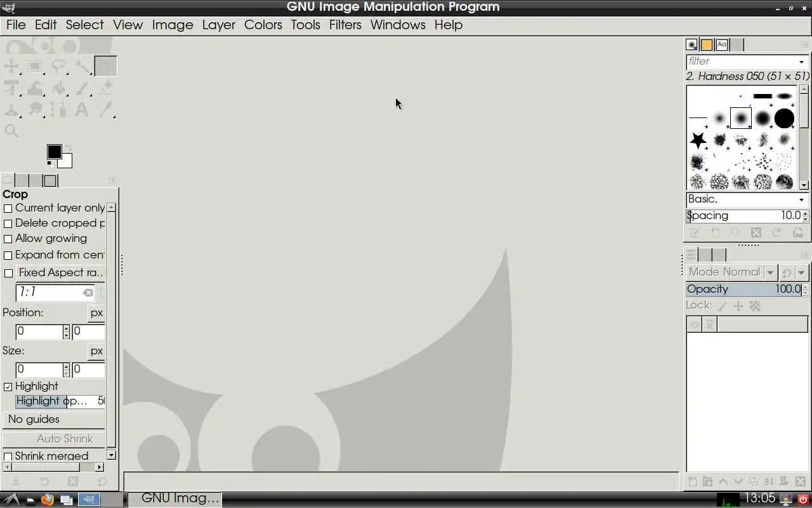Open the foreground color swatch
Screen dimensions: 812x508
point(54,151)
